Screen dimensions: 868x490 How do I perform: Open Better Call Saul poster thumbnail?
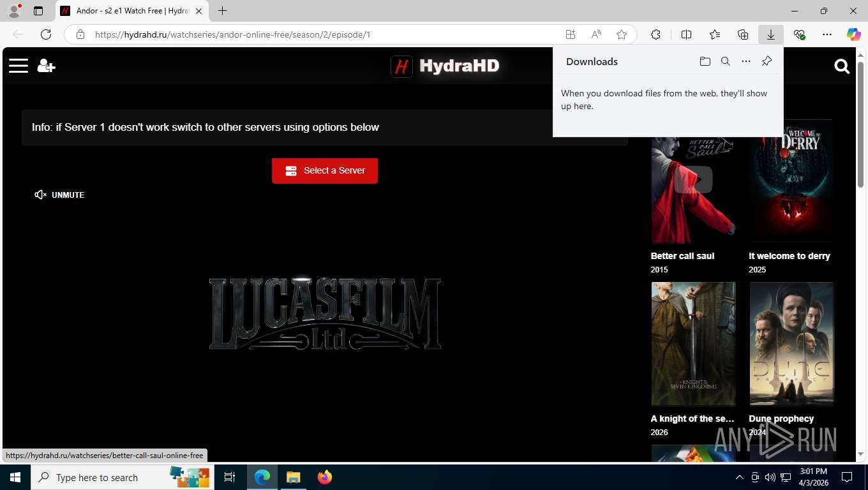[x=693, y=189]
